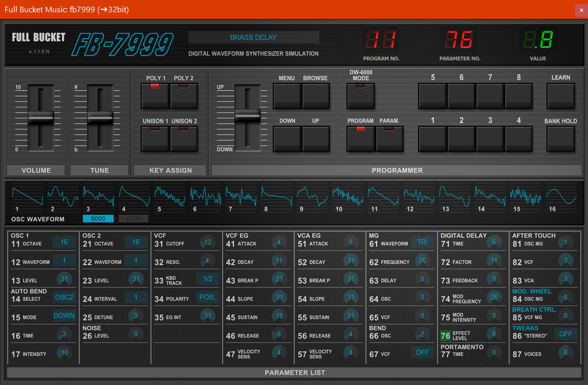Open OSC 2 Octave value selector
Image resolution: width=588 pixels, height=385 pixels.
(136, 242)
